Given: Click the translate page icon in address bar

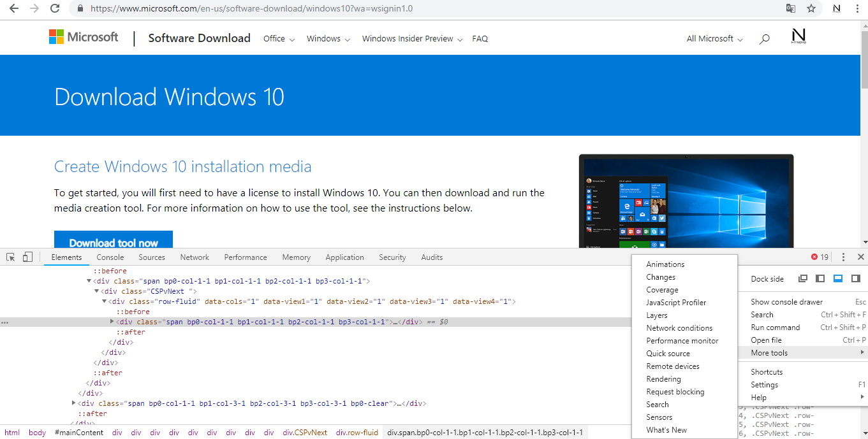Looking at the screenshot, I should 791,9.
